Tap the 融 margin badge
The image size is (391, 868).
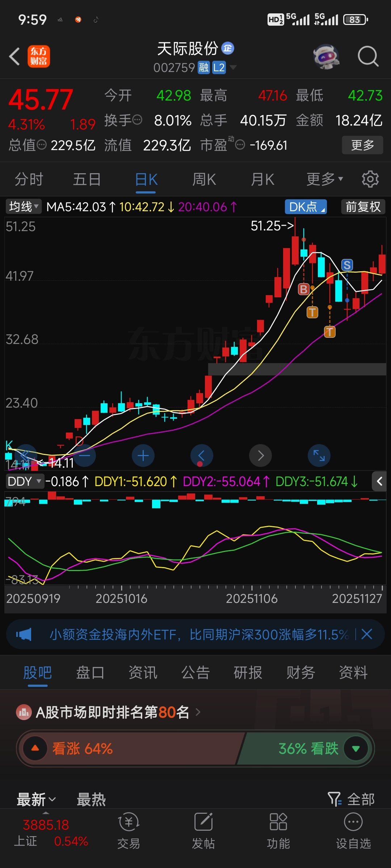tap(204, 67)
